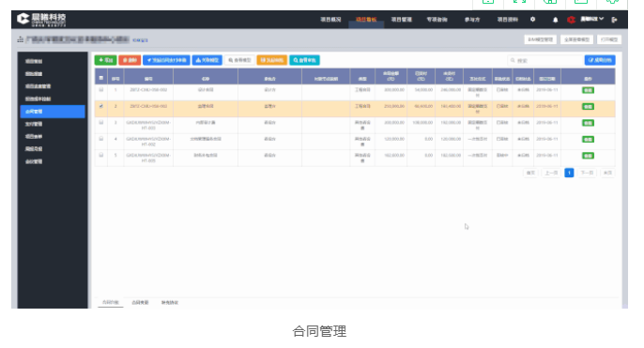Image resolution: width=644 pixels, height=348 pixels.
Task: Check the checkbox for row 4
Action: click(x=101, y=139)
